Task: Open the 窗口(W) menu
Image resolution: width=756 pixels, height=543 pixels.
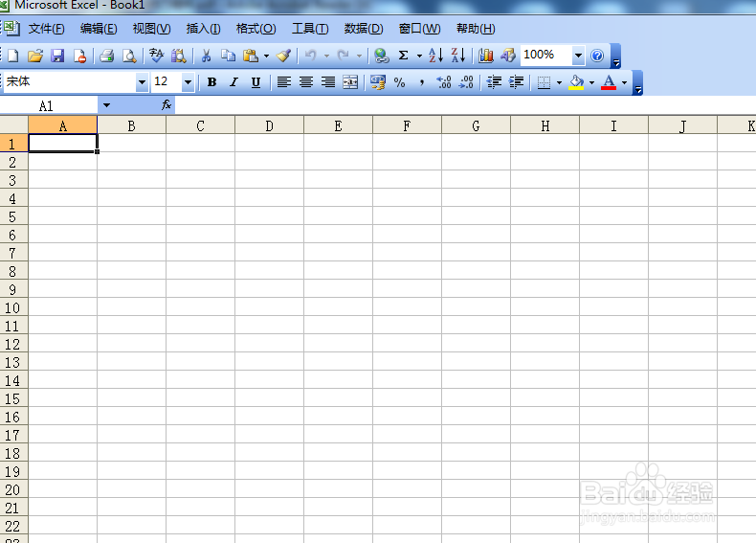Action: pos(419,29)
